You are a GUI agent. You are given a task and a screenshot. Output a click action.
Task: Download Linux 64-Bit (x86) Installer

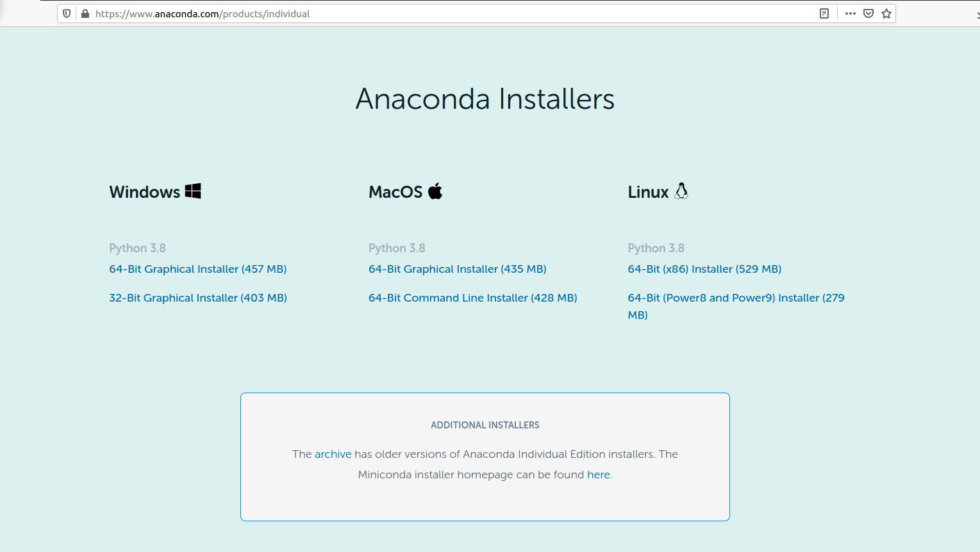tap(704, 269)
